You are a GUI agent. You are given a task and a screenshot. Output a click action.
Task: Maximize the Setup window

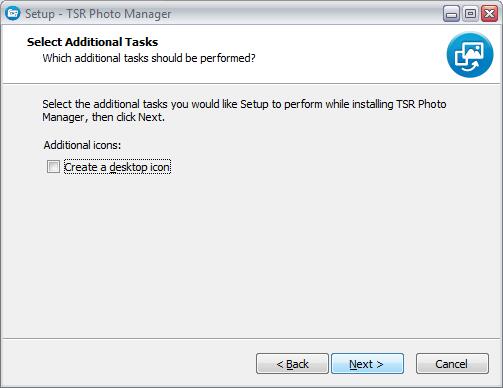point(470,14)
